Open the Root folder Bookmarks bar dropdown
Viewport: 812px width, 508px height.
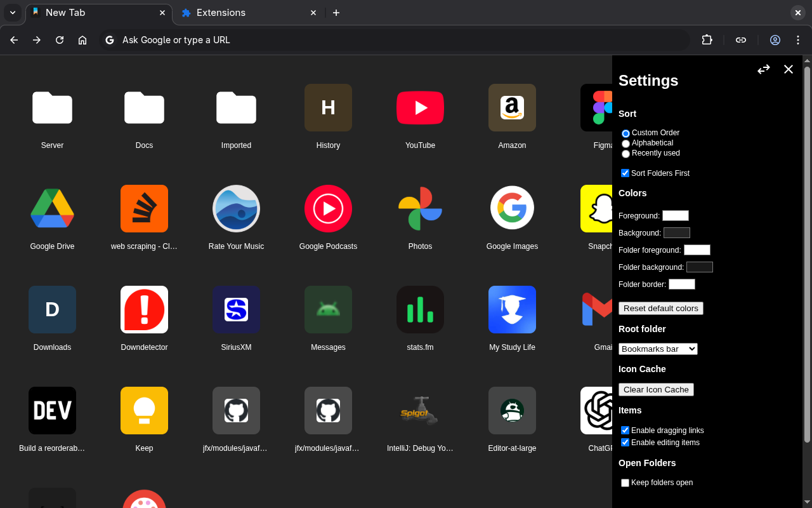(x=658, y=349)
